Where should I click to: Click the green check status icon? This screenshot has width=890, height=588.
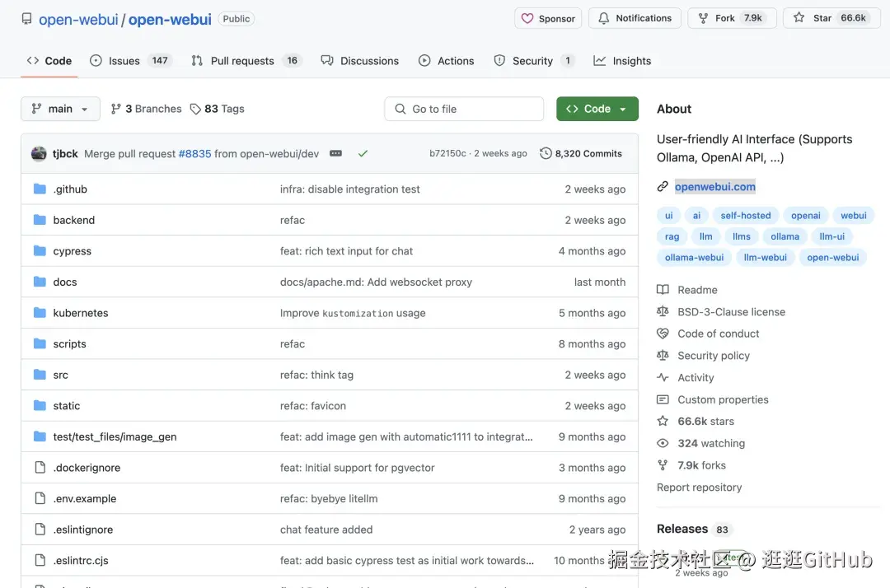(x=363, y=153)
